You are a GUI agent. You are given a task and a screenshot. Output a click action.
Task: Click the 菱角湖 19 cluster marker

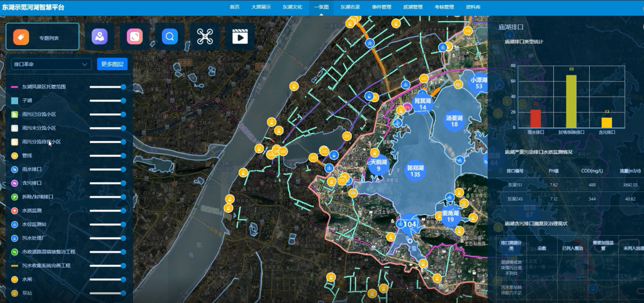coord(450,216)
